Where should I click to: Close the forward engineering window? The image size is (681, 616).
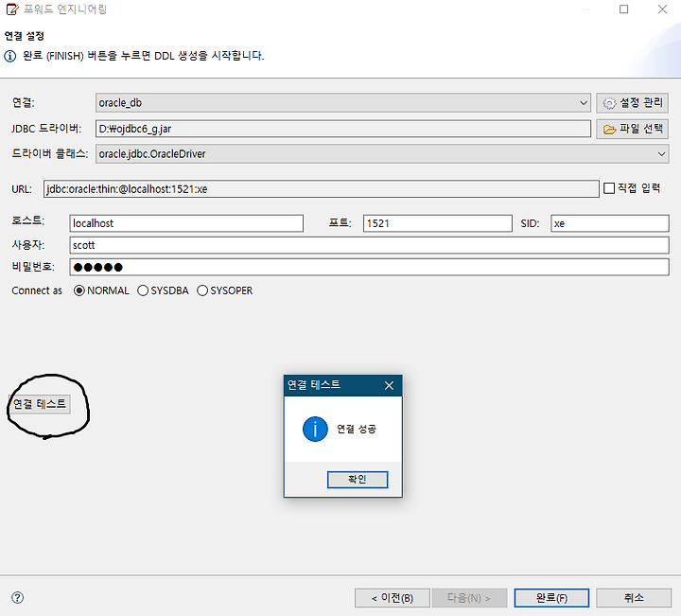662,9
